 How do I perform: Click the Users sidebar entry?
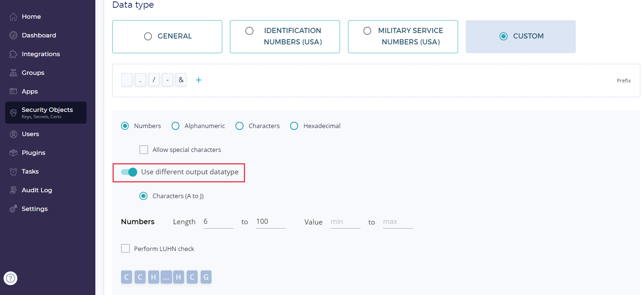30,134
